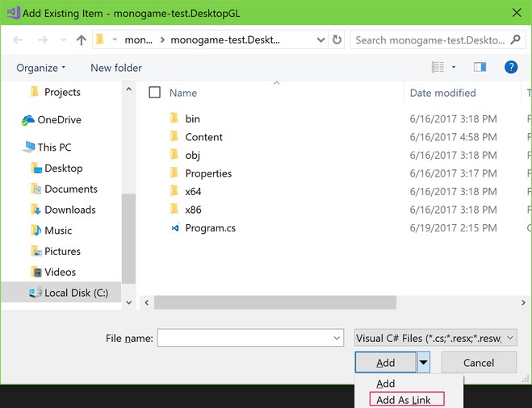The height and width of the screenshot is (408, 532).
Task: Expand the File name dropdown arrow
Action: click(337, 338)
